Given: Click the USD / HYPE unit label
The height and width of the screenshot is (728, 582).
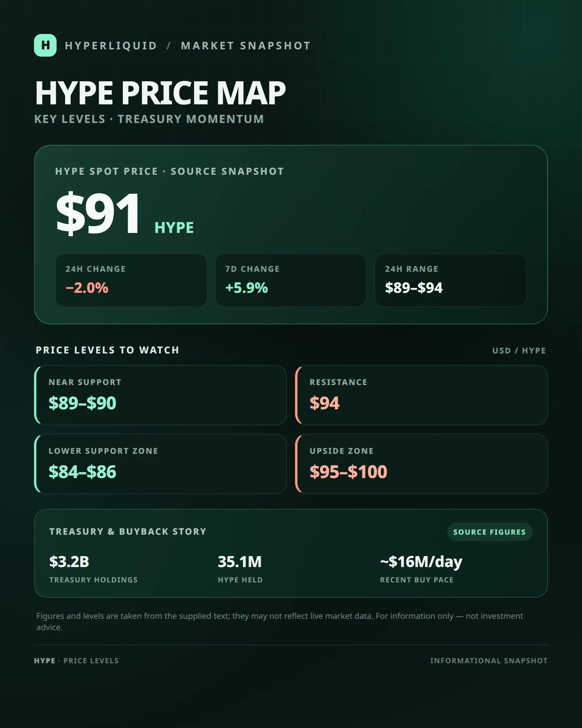Looking at the screenshot, I should (519, 351).
